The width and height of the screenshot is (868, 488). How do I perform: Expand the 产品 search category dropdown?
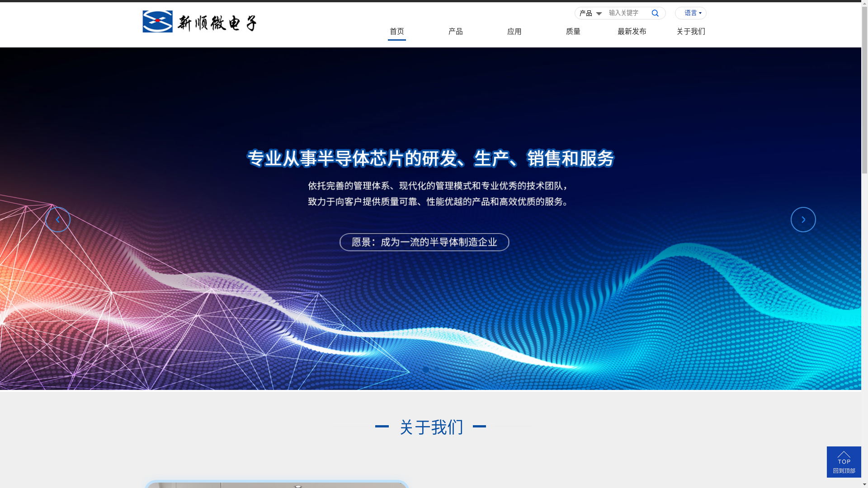(x=590, y=14)
